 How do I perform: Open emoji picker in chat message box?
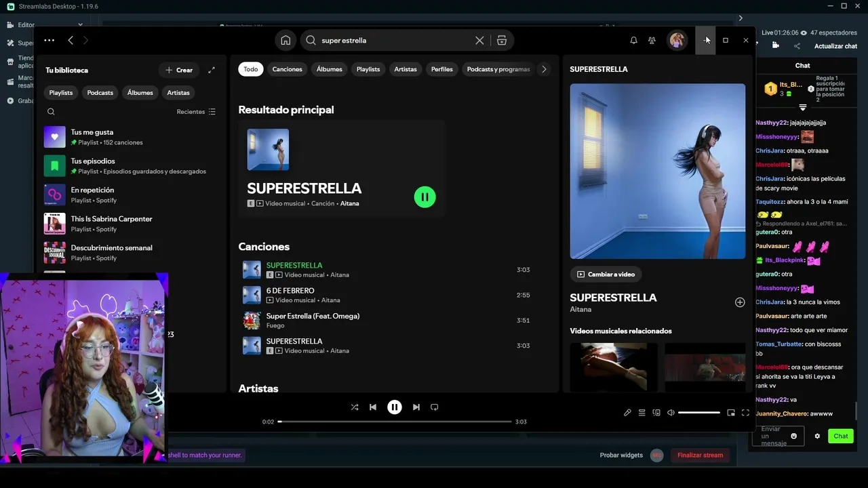794,436
